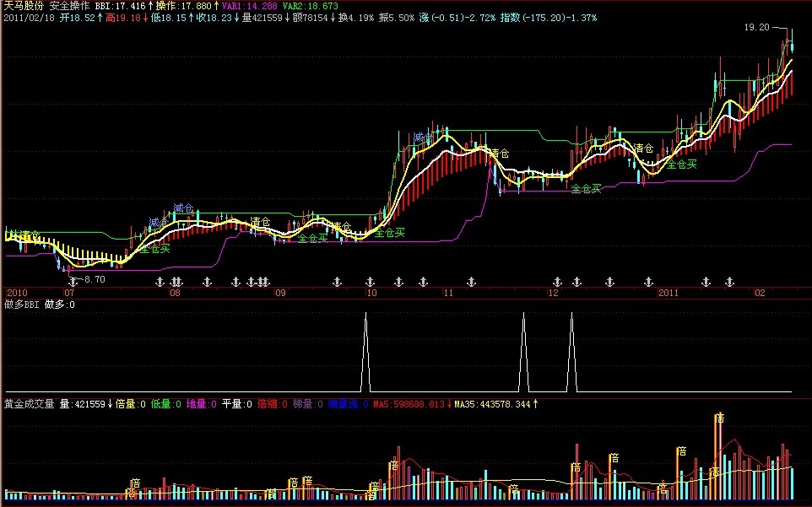Click the info marker icon beside the 8.70 label
The image size is (812, 507).
[x=73, y=282]
